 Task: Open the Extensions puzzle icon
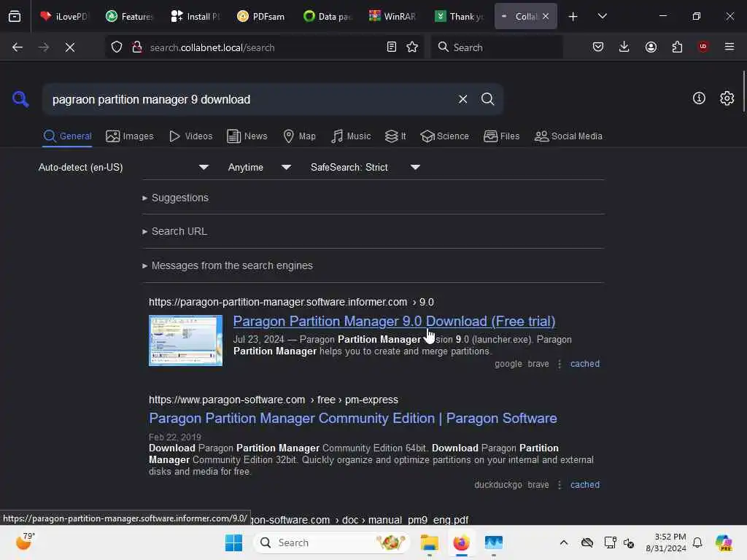[x=677, y=47]
